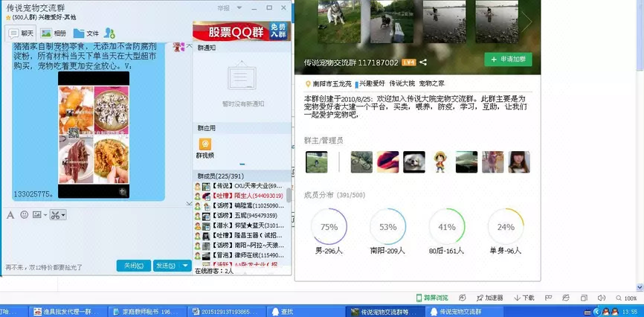The height and width of the screenshot is (317, 644).
Task: Select member 【潜水】仰望★蓝天
Action: click(x=239, y=225)
